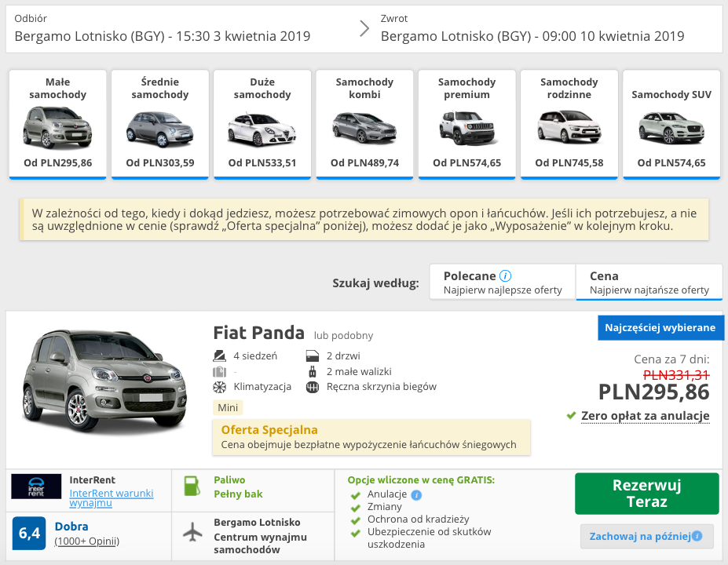Click the Szukaj według label
728x565 pixels.
[x=375, y=283]
